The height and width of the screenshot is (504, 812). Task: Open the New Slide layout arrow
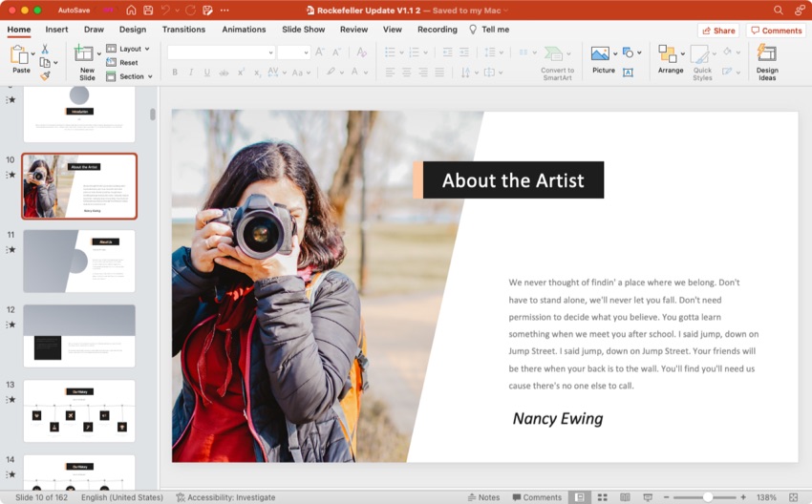click(x=99, y=53)
